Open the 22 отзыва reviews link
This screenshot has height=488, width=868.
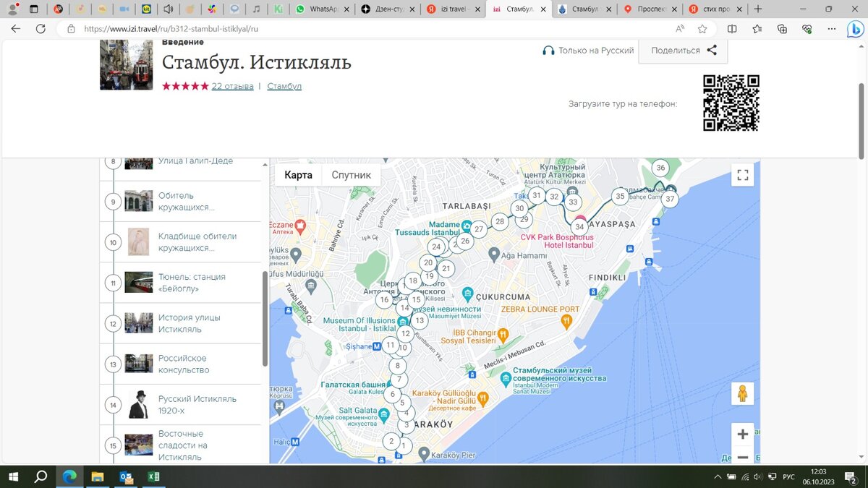tap(231, 85)
